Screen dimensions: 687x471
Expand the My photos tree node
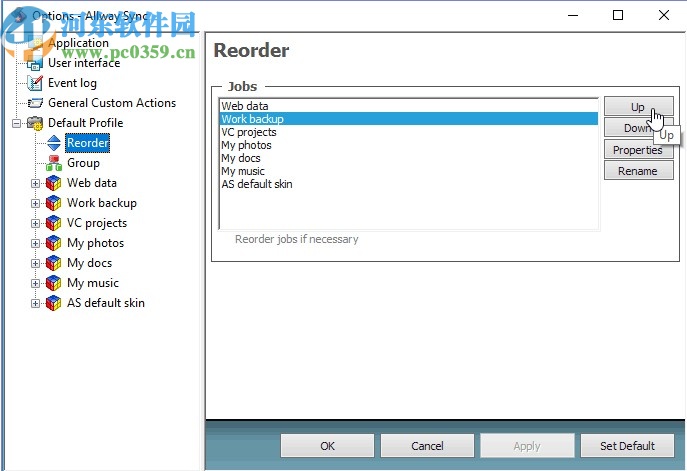(35, 244)
